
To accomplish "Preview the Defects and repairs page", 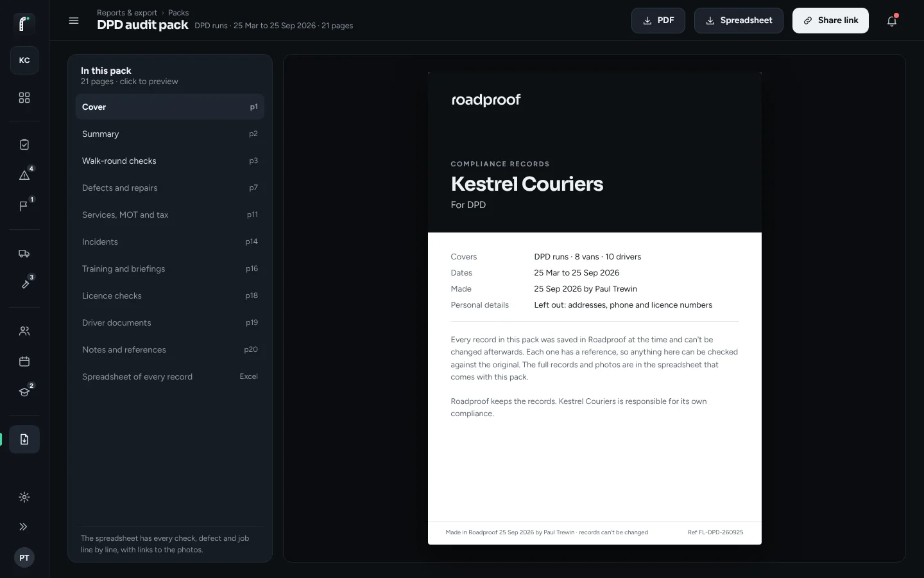I will 170,188.
